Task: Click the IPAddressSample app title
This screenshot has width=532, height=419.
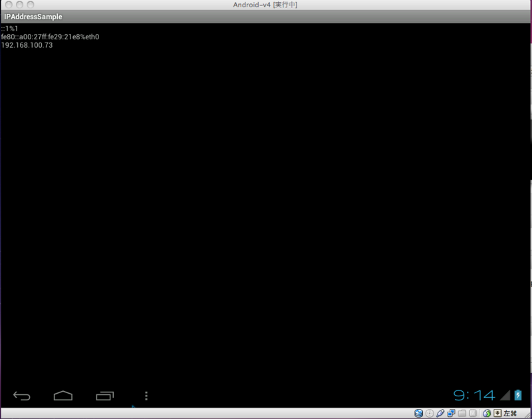Action: [33, 17]
